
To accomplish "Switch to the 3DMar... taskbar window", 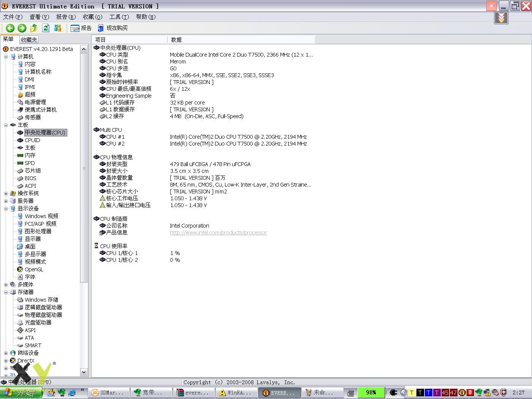I will coord(109,393).
